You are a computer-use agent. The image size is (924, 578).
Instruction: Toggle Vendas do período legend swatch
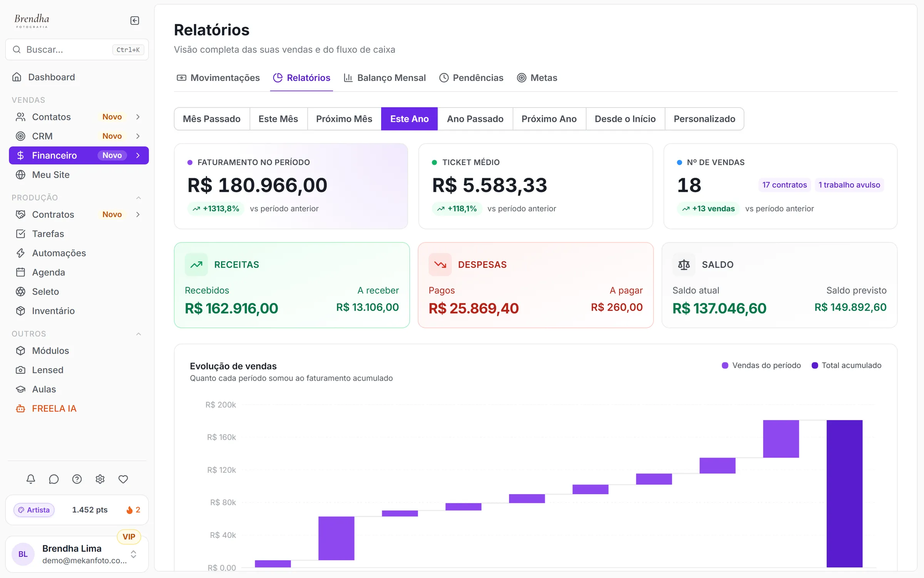[725, 365]
